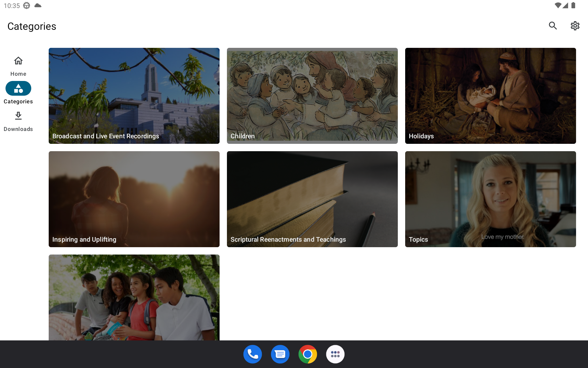Tap the Categories page title
This screenshot has height=368, width=588.
(x=32, y=26)
